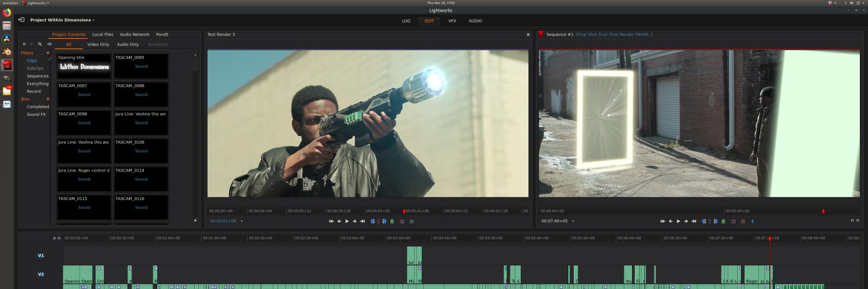Open the Pond5 tab
This screenshot has height=289, width=868.
[162, 34]
